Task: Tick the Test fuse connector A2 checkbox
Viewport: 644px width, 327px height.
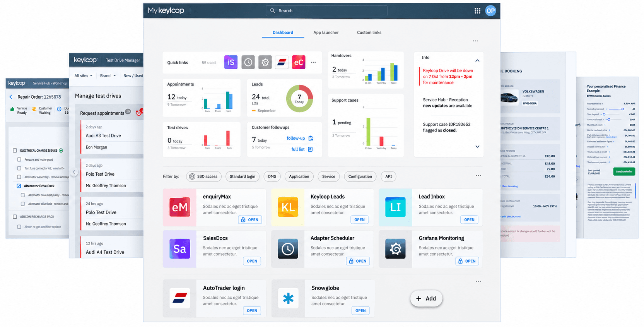Action: [19, 168]
